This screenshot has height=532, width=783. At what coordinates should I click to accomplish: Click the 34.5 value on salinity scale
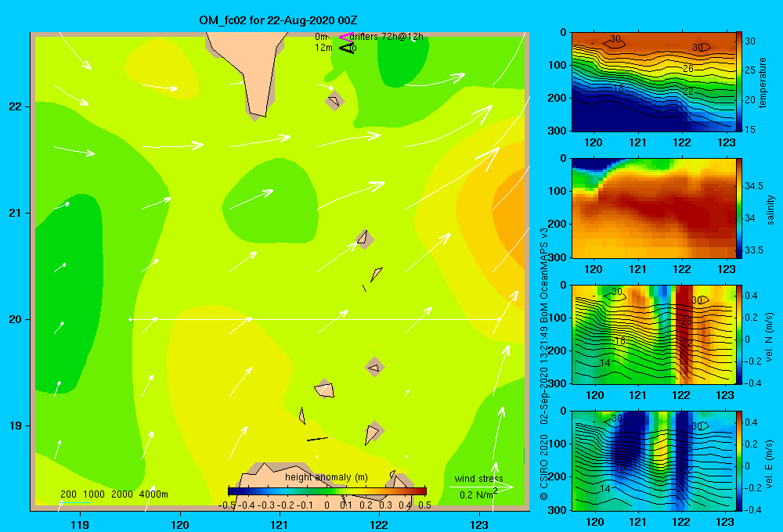(x=754, y=185)
